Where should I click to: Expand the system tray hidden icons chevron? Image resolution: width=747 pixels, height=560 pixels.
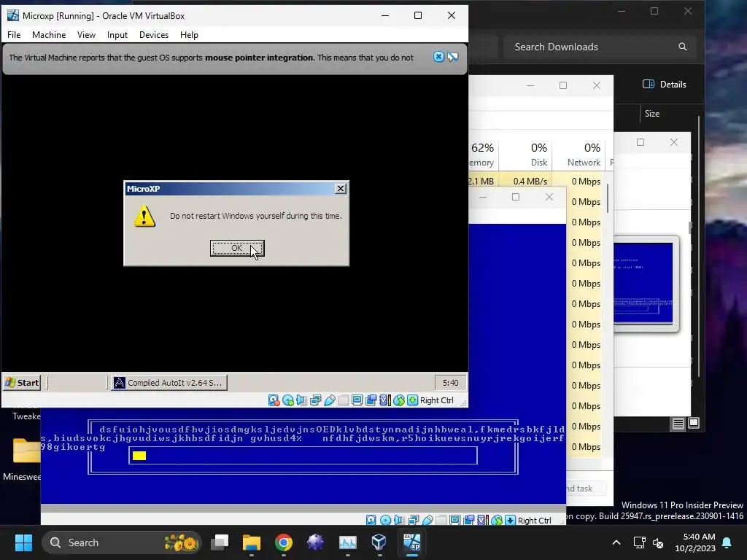[616, 542]
